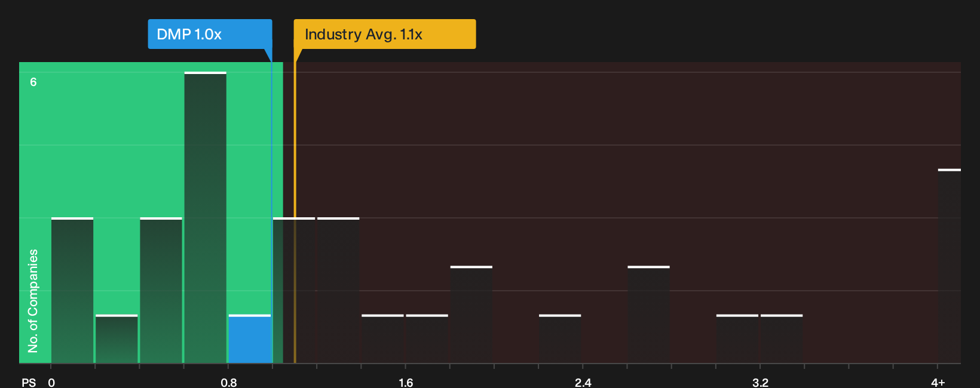Select the lone bar ending at PS 2.4
Screen dimensions: 980x388
(560, 338)
